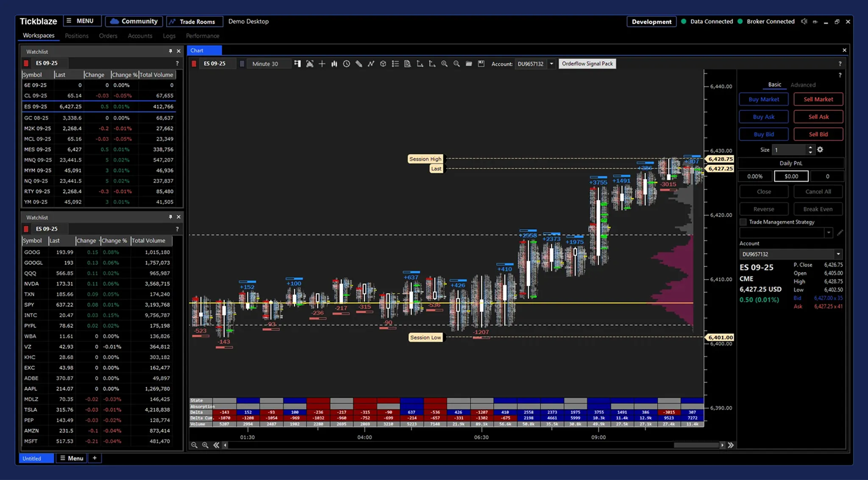Viewport: 868px width, 480px height.
Task: Zoom in with chart toolbar magnifier plus
Action: click(444, 64)
